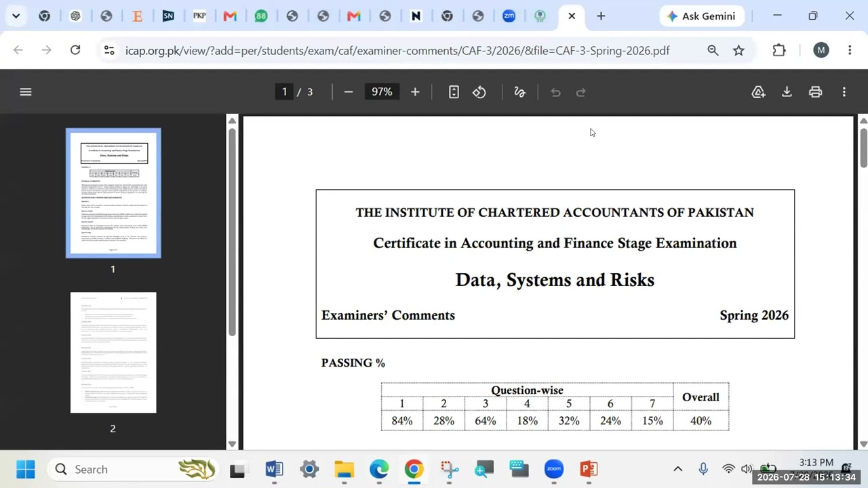Open the zoom magnifier in address bar
The height and width of the screenshot is (488, 868).
pos(713,50)
